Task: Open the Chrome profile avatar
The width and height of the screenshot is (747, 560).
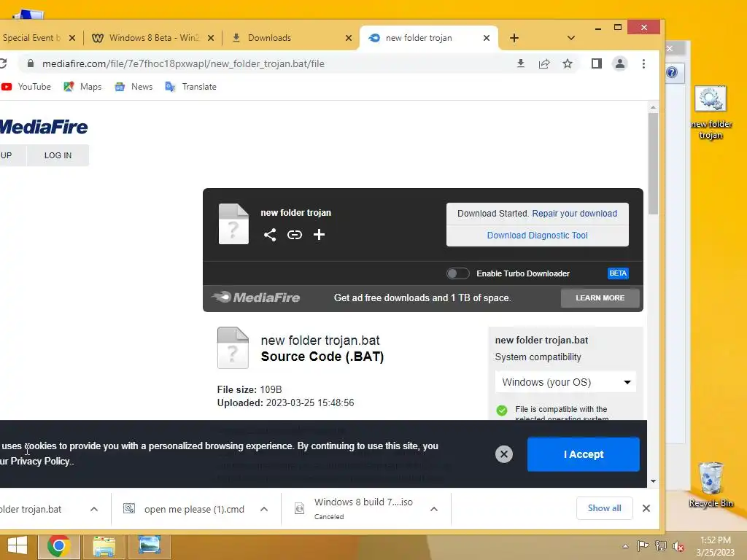Action: coord(620,64)
